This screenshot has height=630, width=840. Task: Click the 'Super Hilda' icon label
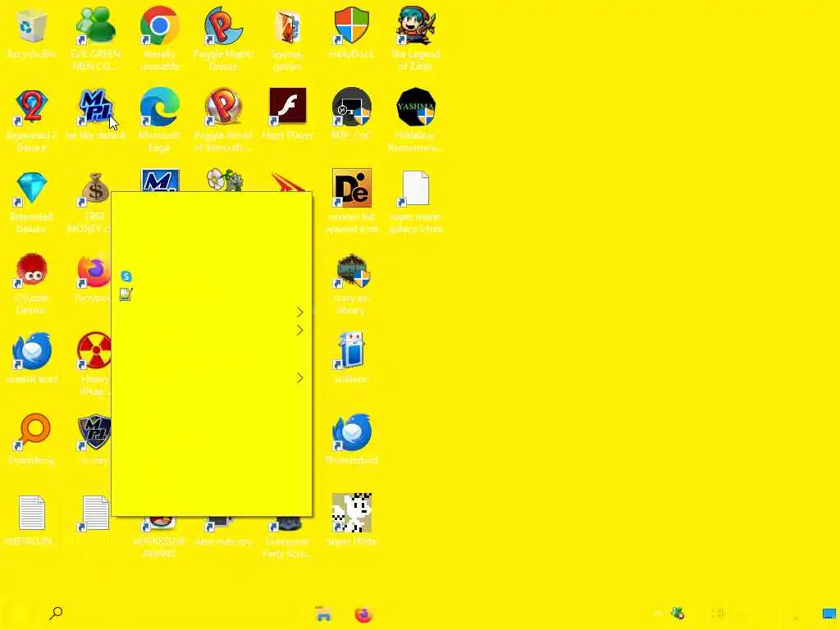click(x=351, y=541)
